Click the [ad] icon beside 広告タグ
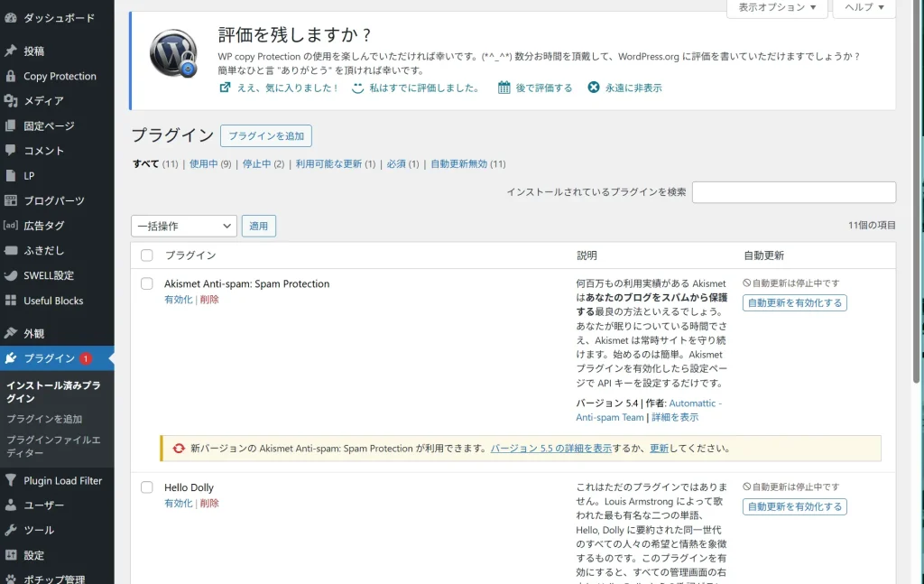 (x=11, y=225)
